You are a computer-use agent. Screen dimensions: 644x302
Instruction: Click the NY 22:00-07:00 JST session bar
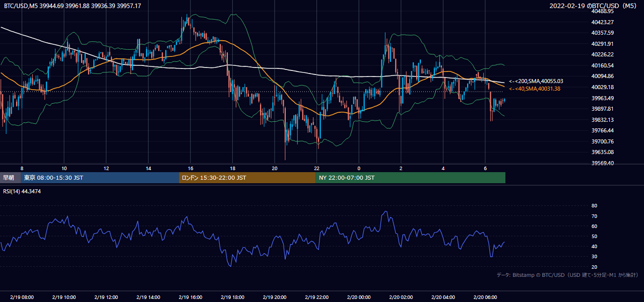click(x=410, y=178)
